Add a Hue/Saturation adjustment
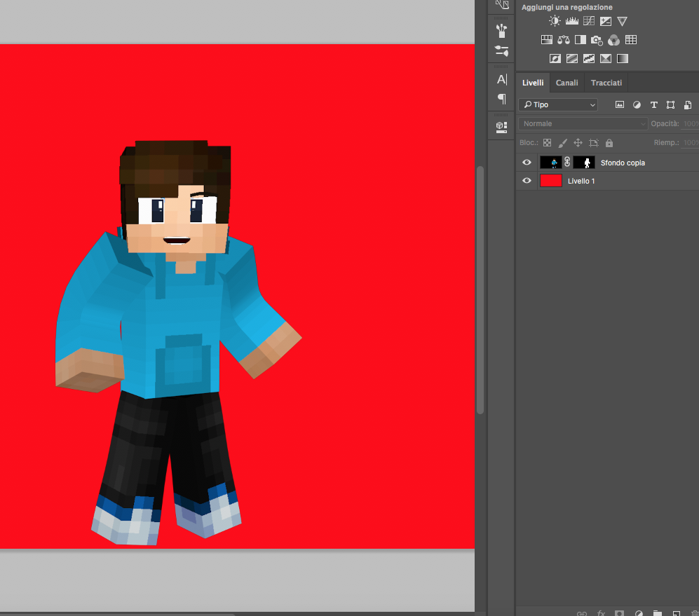The width and height of the screenshot is (699, 616). [547, 40]
